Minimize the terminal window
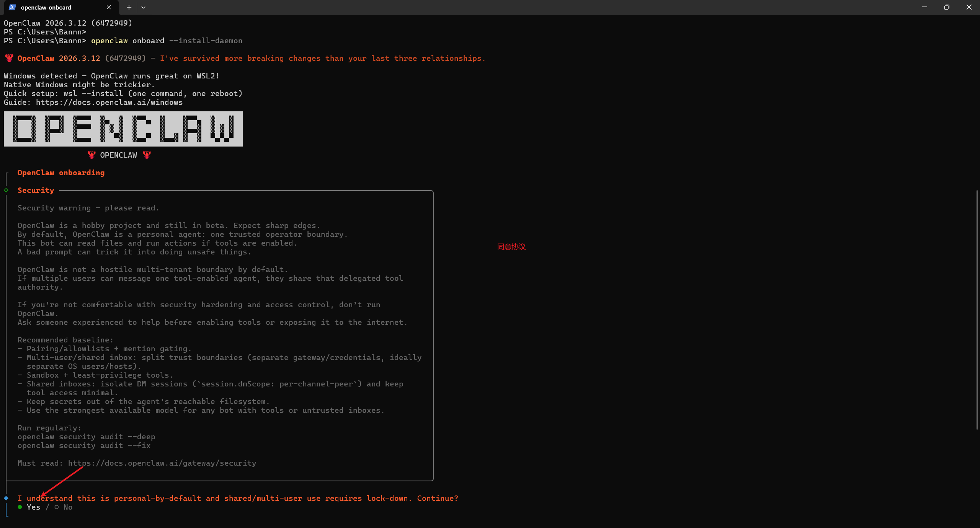 (x=924, y=7)
